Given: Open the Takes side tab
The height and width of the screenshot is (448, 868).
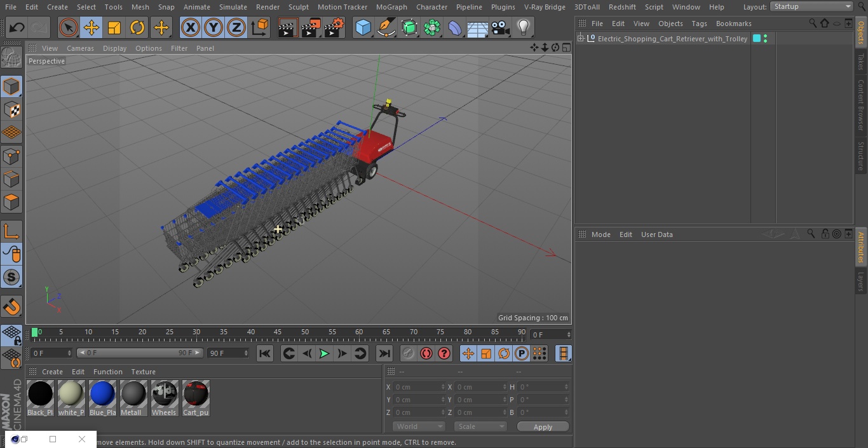Looking at the screenshot, I should [x=861, y=62].
